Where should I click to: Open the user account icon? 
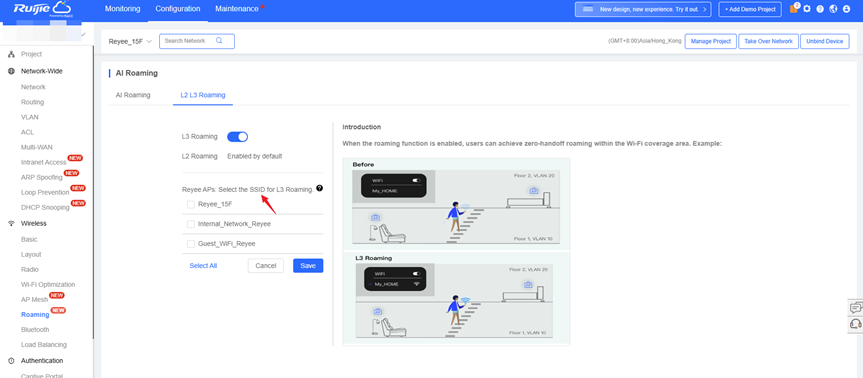(x=846, y=9)
